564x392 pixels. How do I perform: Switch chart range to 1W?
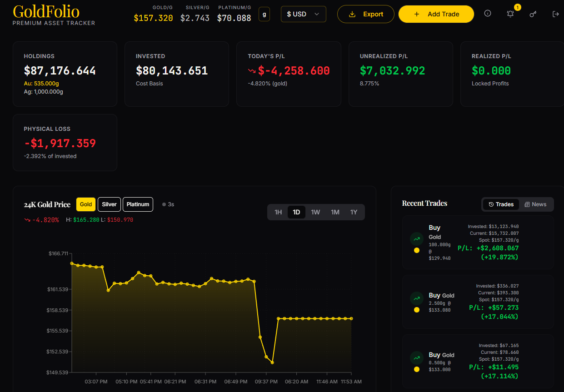pos(315,212)
